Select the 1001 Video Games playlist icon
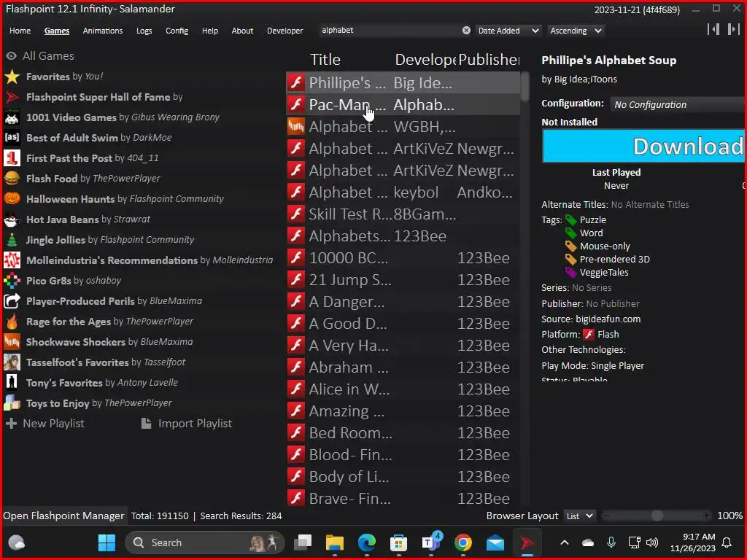747x560 pixels. (x=12, y=117)
